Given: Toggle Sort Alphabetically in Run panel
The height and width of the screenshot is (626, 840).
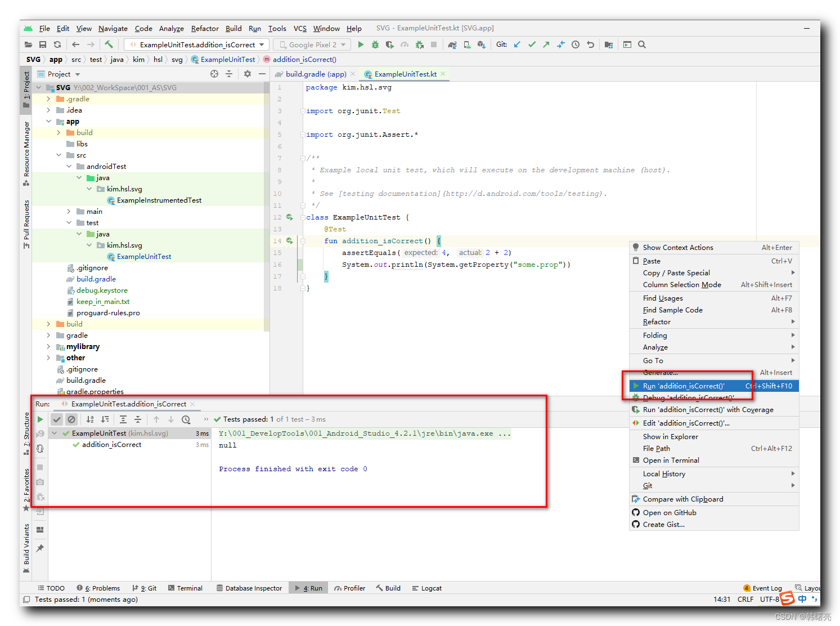Looking at the screenshot, I should click(x=90, y=419).
